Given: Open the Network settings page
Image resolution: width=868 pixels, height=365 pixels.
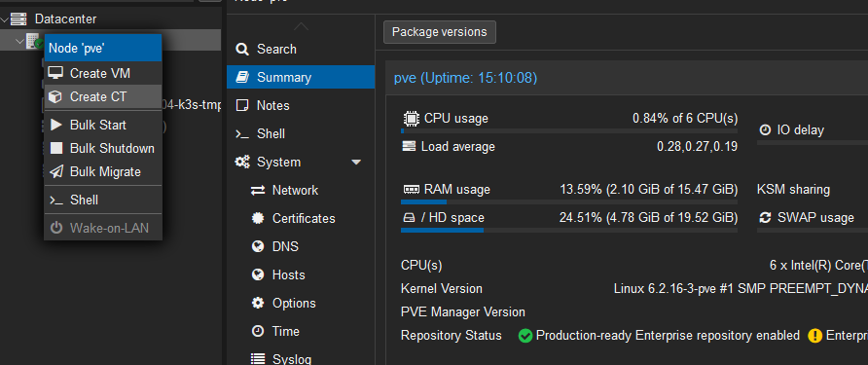Looking at the screenshot, I should 301,191.
